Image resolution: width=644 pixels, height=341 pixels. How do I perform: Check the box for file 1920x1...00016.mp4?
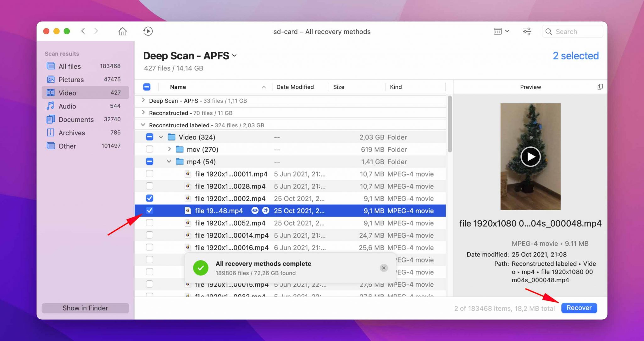click(x=150, y=247)
